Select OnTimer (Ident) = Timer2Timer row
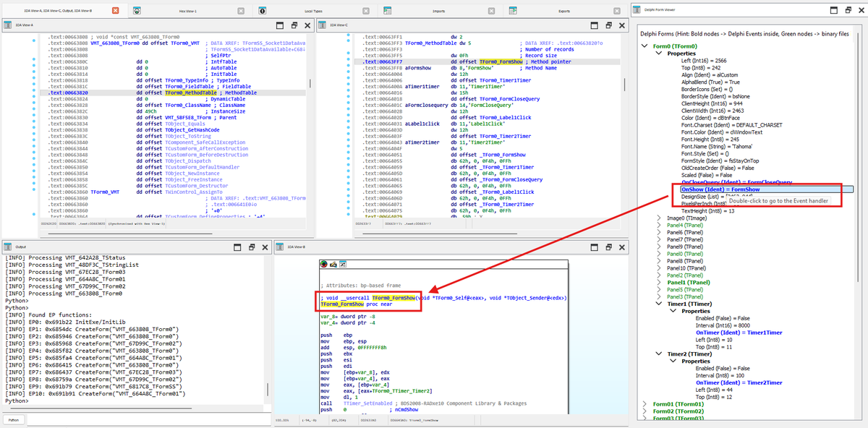This screenshot has width=868, height=428. [739, 382]
